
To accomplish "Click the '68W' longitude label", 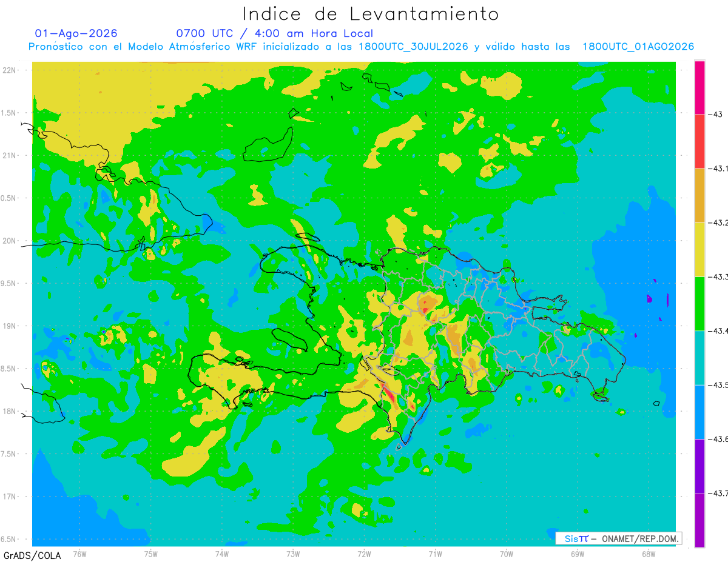I will (648, 554).
